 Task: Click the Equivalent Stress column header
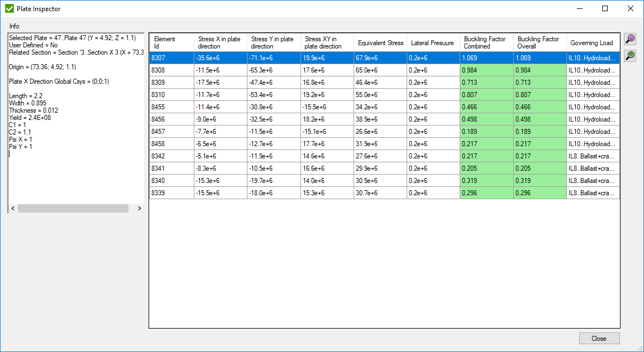(380, 42)
